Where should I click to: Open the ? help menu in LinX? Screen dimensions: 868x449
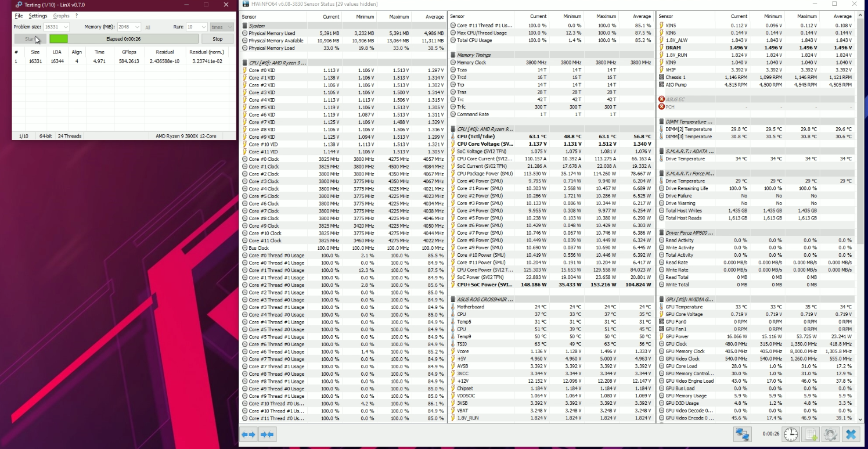coord(77,16)
